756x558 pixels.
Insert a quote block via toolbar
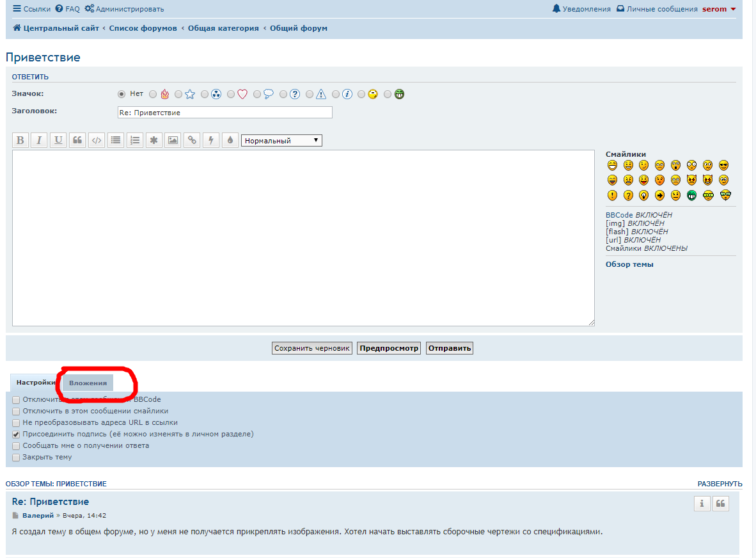point(77,141)
